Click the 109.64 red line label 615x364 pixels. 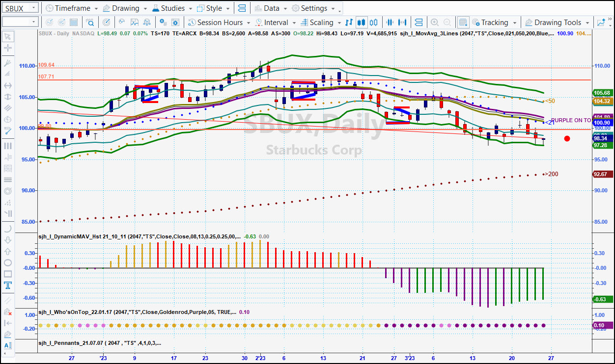46,65
